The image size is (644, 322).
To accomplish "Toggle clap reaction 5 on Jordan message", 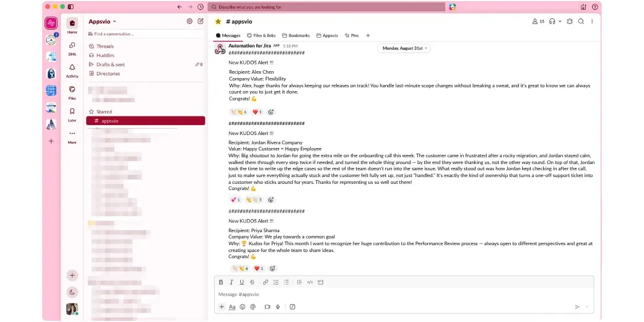I will pos(255,200).
